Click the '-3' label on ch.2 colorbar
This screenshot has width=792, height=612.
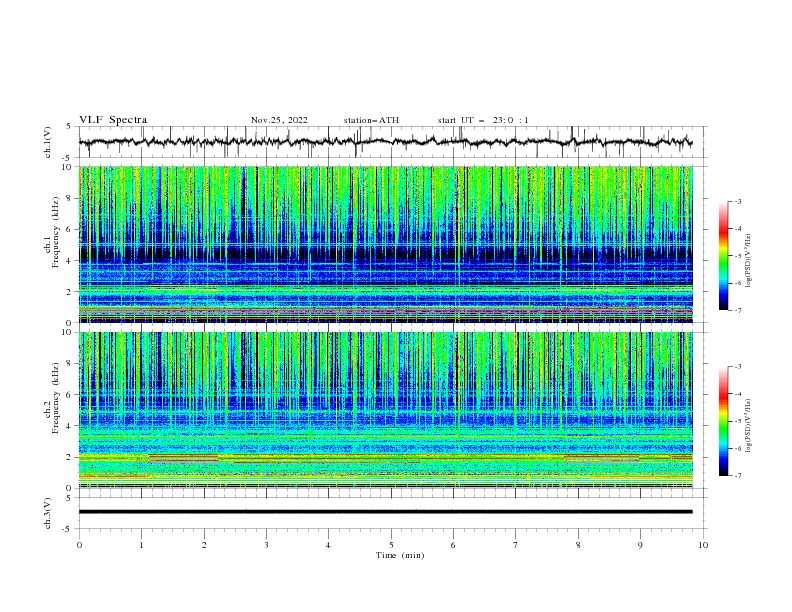click(x=737, y=367)
